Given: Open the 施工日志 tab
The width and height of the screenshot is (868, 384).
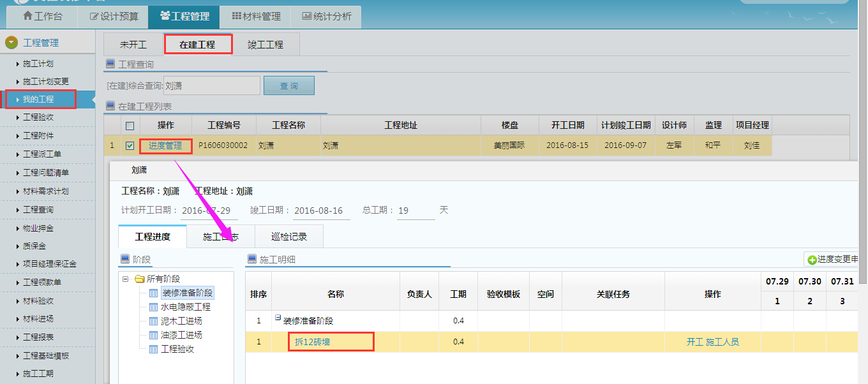Looking at the screenshot, I should (x=220, y=237).
